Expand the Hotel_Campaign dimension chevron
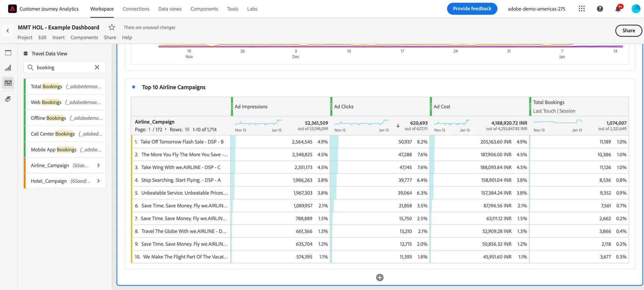The width and height of the screenshot is (644, 290). (98, 181)
